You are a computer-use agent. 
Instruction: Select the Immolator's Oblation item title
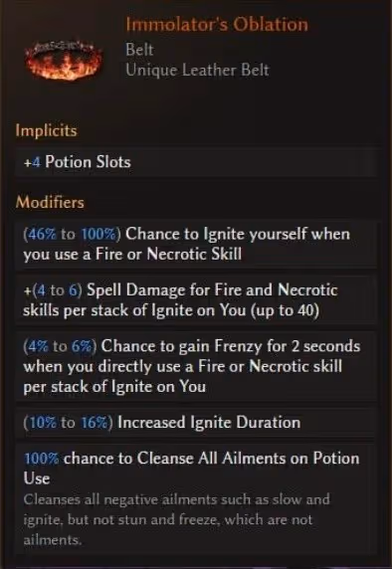217,25
